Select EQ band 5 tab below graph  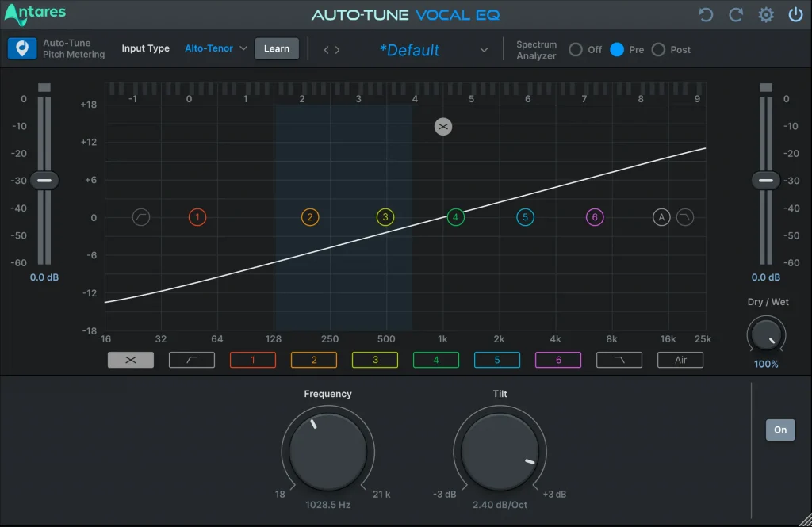click(x=497, y=360)
